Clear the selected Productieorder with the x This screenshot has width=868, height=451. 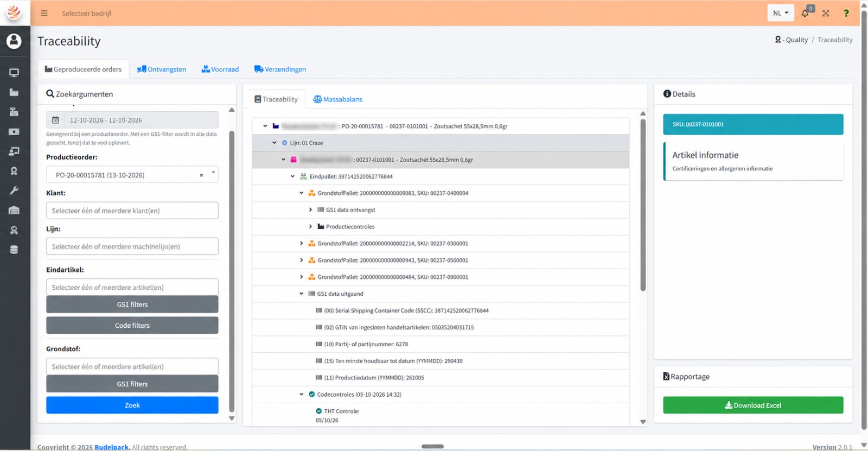click(x=201, y=175)
